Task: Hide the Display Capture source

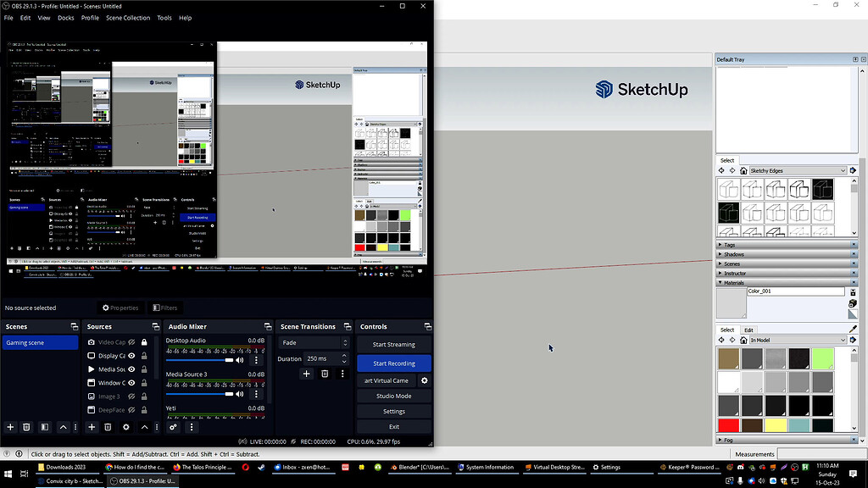Action: point(131,356)
